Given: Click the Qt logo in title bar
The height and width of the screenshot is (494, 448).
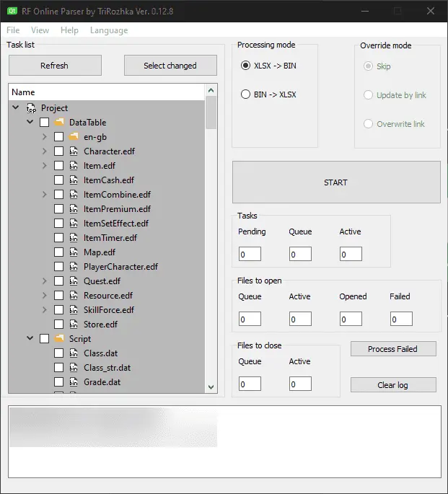Looking at the screenshot, I should pos(12,11).
